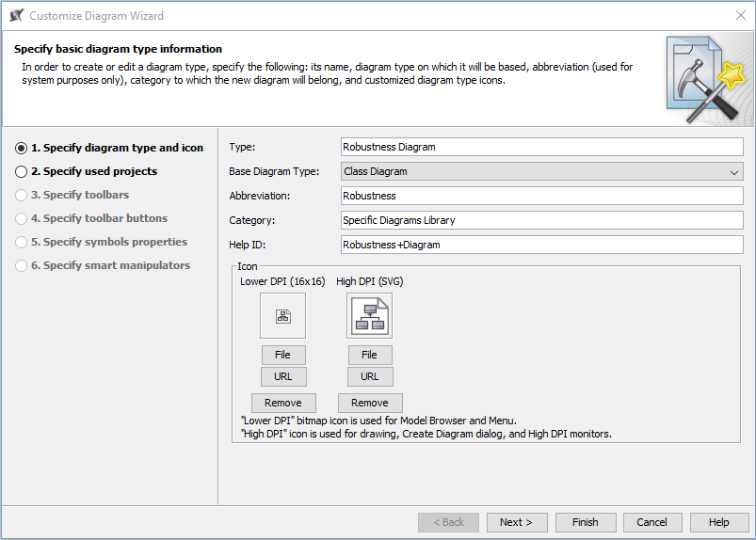Click the Help ID input field

541,245
